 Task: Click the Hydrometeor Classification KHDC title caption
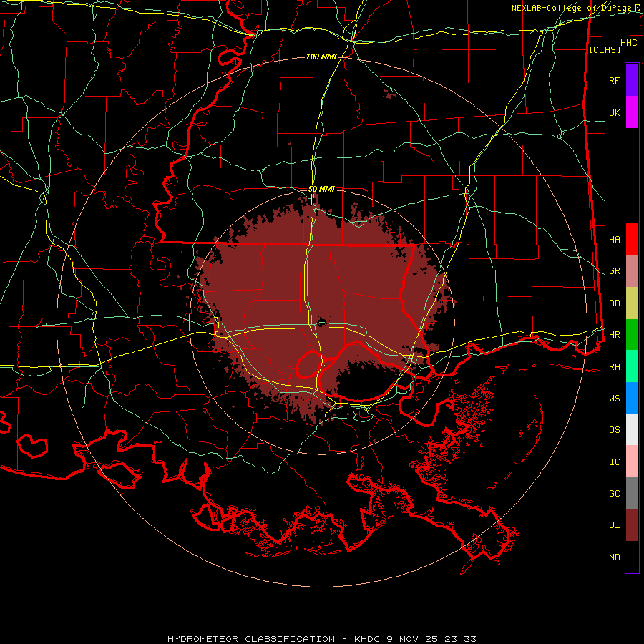tap(321, 639)
